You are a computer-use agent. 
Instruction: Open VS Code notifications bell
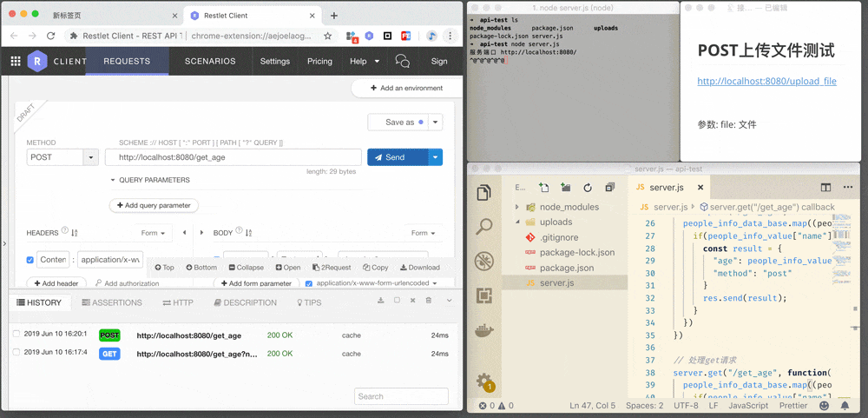845,405
